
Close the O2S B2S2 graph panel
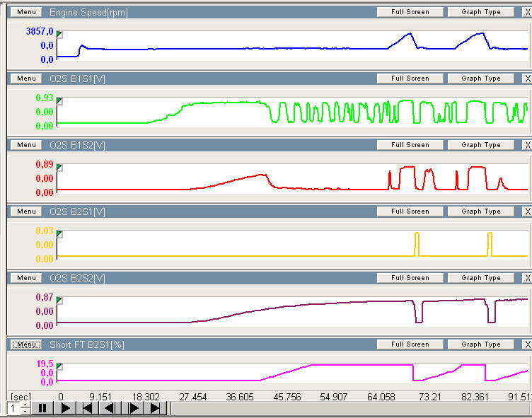(x=526, y=278)
